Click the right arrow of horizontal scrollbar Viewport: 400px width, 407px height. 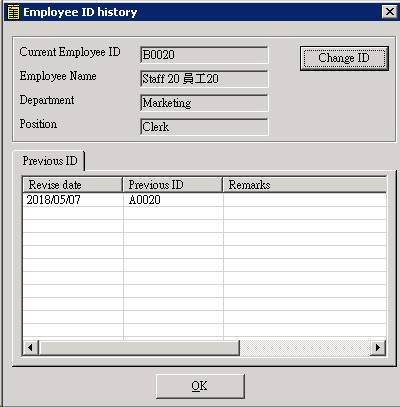pyautogui.click(x=378, y=348)
